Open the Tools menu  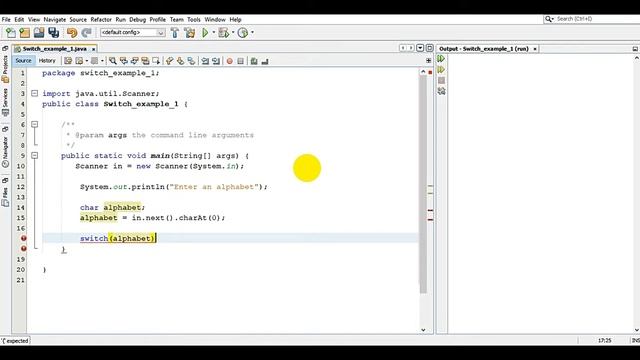click(x=194, y=19)
